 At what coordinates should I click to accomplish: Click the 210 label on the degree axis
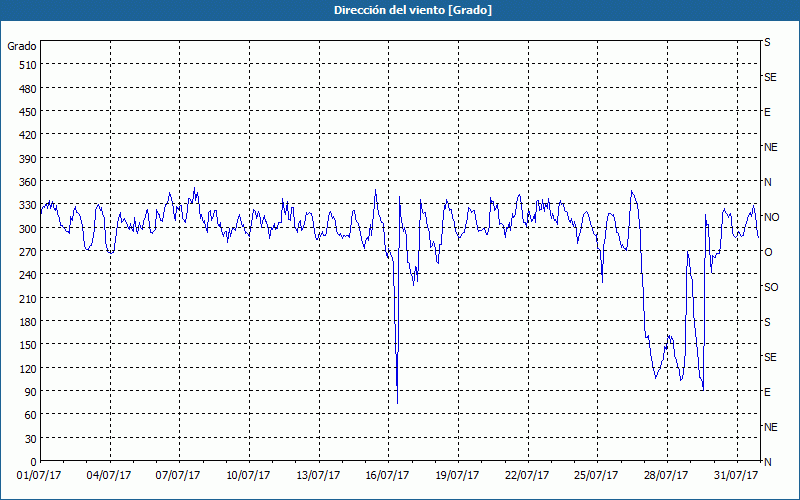28,298
